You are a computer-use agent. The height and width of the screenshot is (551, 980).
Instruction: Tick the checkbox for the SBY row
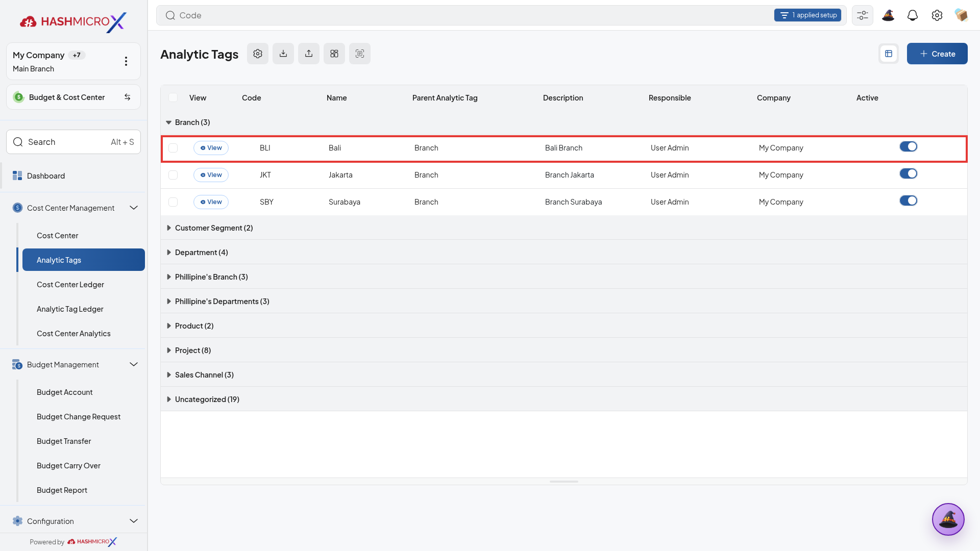point(173,202)
